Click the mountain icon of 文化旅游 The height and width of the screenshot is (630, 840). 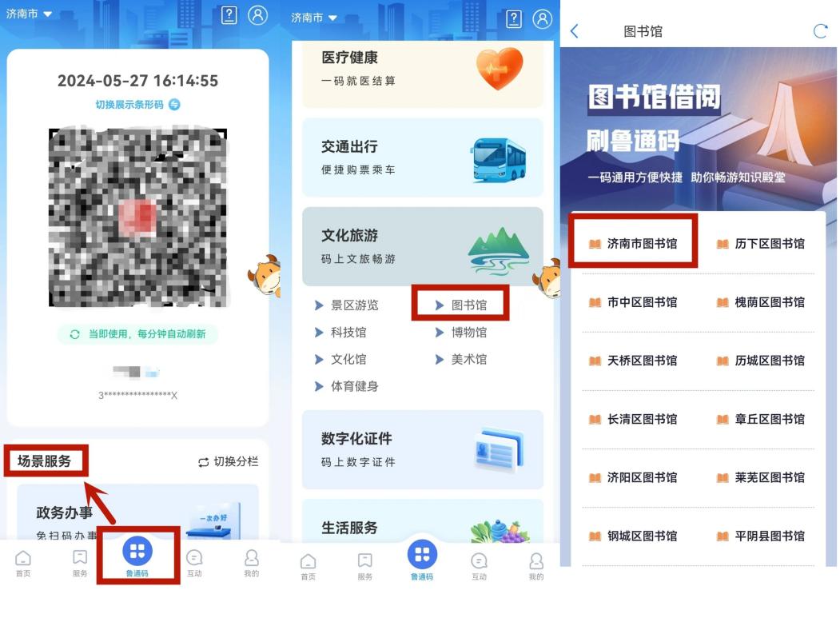pyautogui.click(x=498, y=249)
